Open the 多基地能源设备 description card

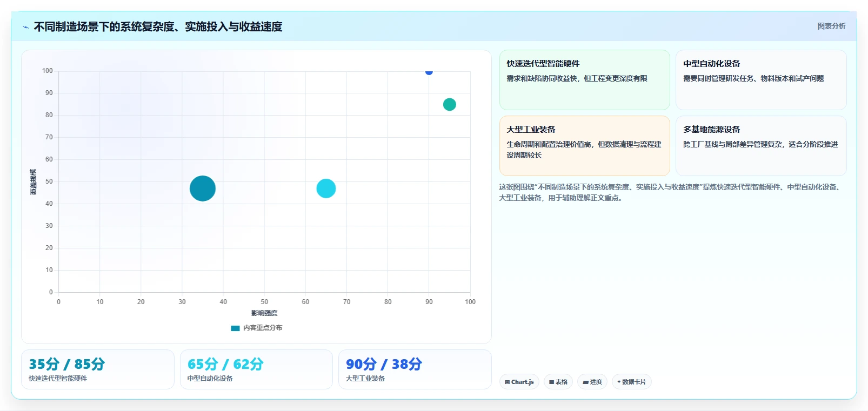point(761,146)
